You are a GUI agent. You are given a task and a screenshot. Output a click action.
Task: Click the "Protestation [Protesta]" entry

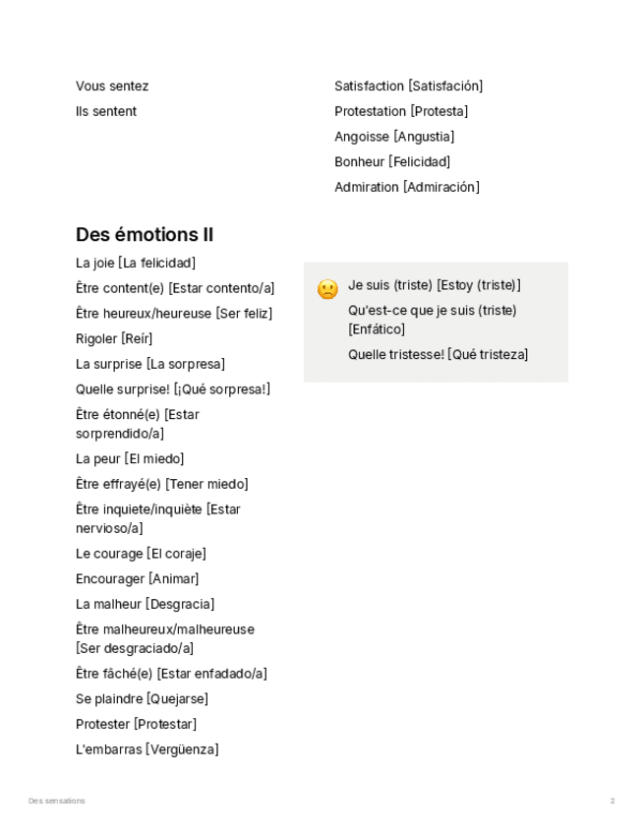click(401, 112)
